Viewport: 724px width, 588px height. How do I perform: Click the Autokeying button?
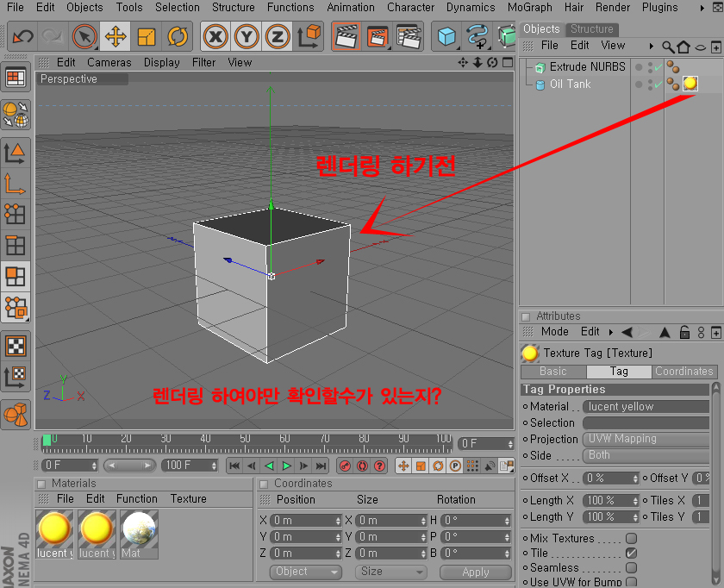pyautogui.click(x=363, y=466)
